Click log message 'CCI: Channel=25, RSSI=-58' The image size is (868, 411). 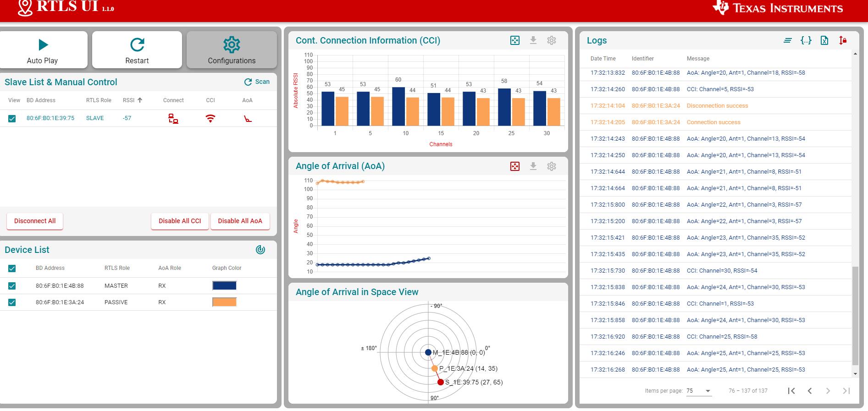[x=722, y=337]
